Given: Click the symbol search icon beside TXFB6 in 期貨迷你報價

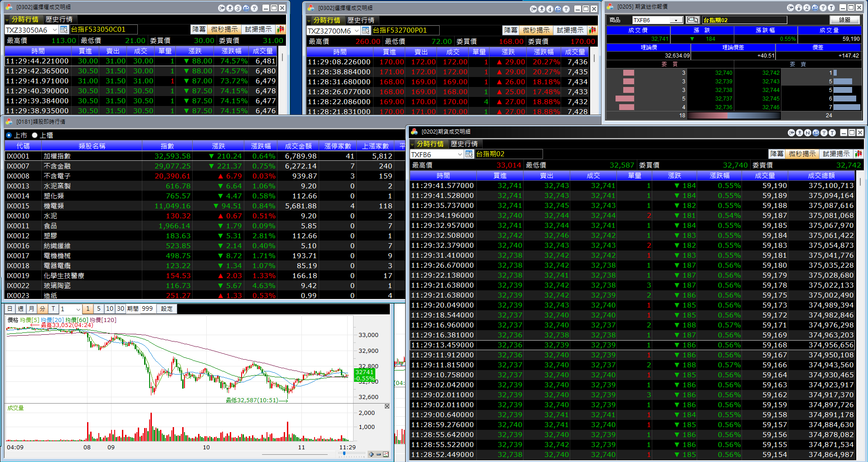Looking at the screenshot, I should click(693, 20).
